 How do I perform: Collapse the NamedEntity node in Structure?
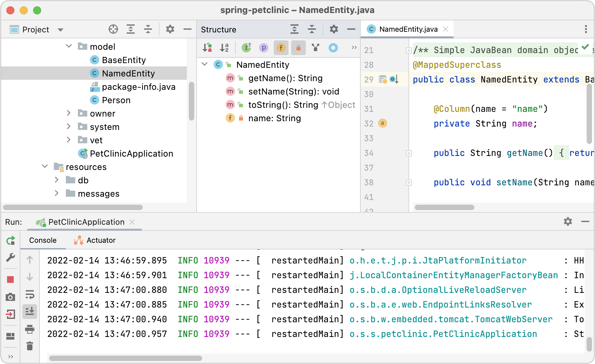click(x=205, y=64)
